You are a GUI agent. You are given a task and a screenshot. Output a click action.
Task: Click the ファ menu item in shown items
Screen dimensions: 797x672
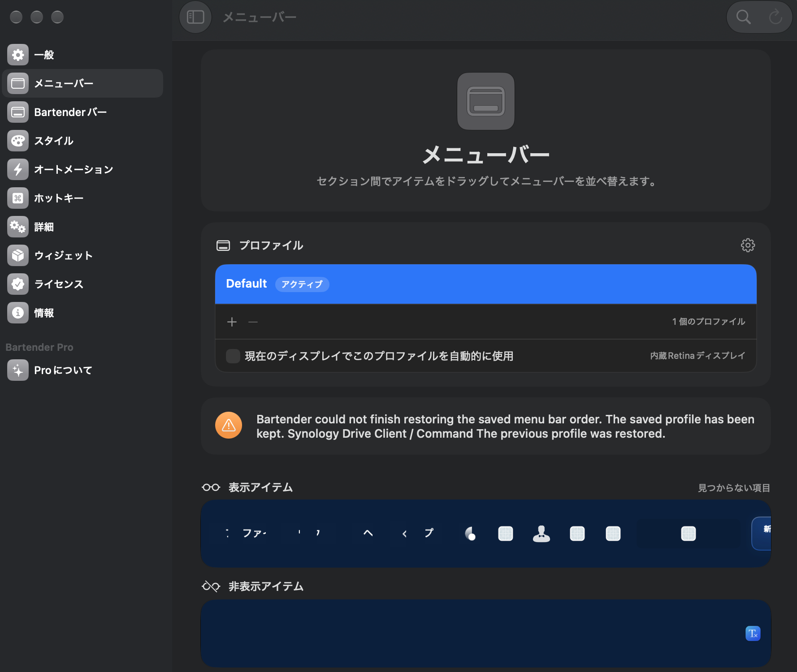click(x=254, y=533)
